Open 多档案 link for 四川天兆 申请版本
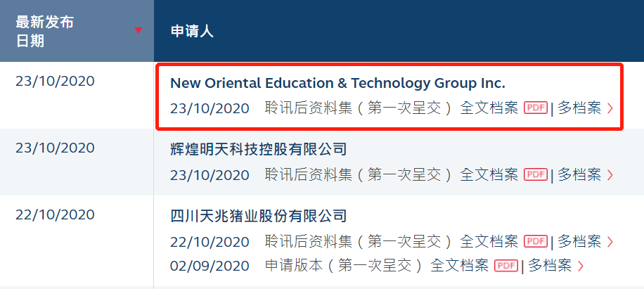 pyautogui.click(x=550, y=266)
